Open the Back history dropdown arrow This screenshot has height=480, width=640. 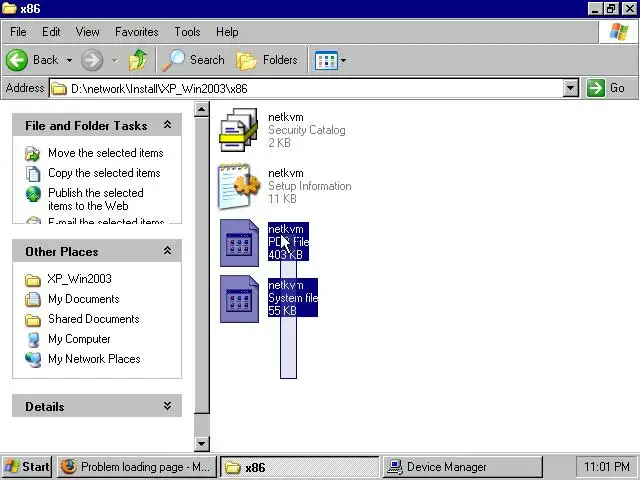tap(70, 60)
